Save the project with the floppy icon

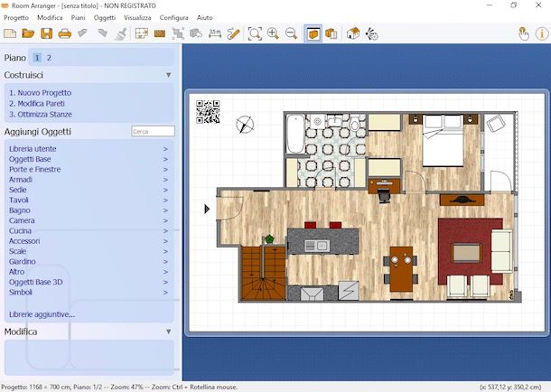point(46,33)
